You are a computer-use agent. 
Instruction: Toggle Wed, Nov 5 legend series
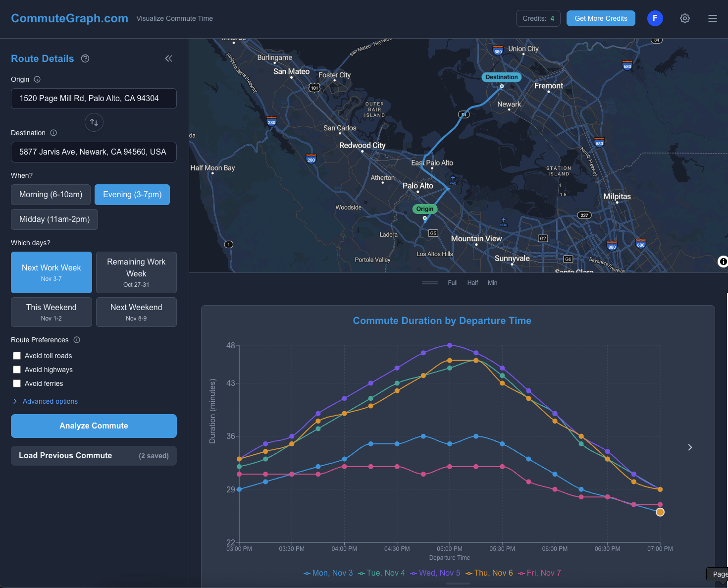pyautogui.click(x=435, y=573)
